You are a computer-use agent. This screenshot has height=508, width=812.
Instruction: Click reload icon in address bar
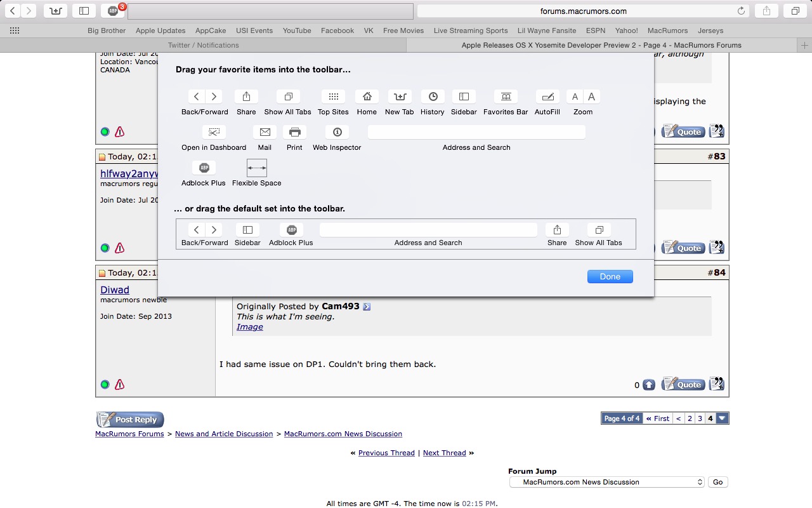(741, 11)
